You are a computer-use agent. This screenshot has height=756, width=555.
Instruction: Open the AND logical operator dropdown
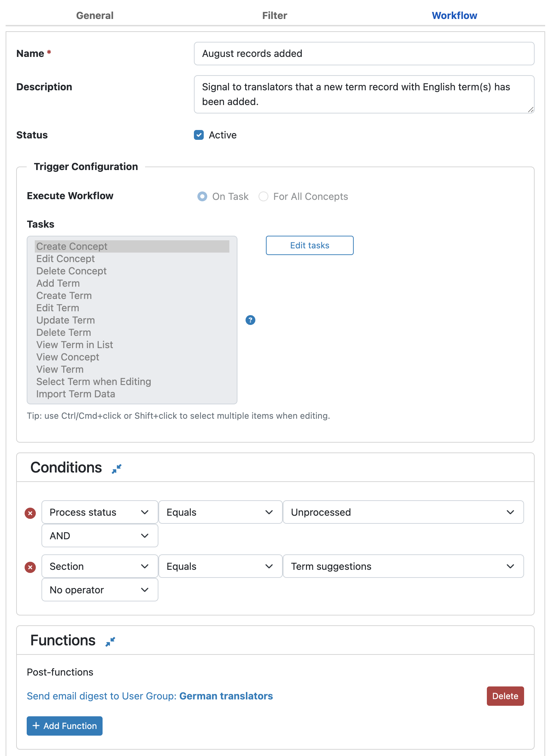100,536
